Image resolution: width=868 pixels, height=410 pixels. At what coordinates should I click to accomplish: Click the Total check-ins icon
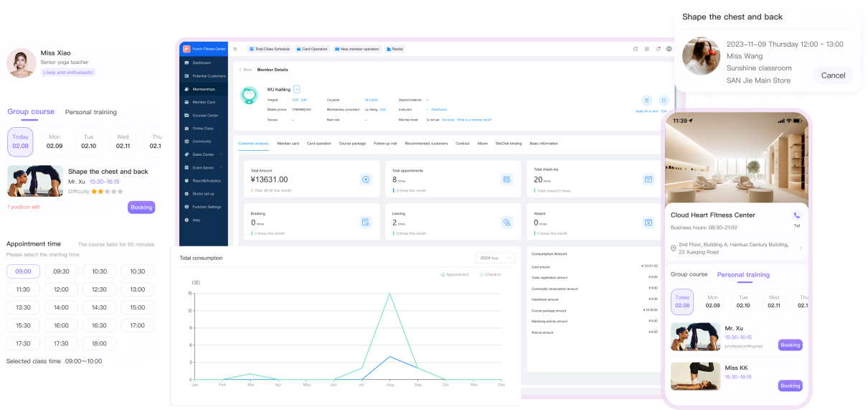coord(648,180)
